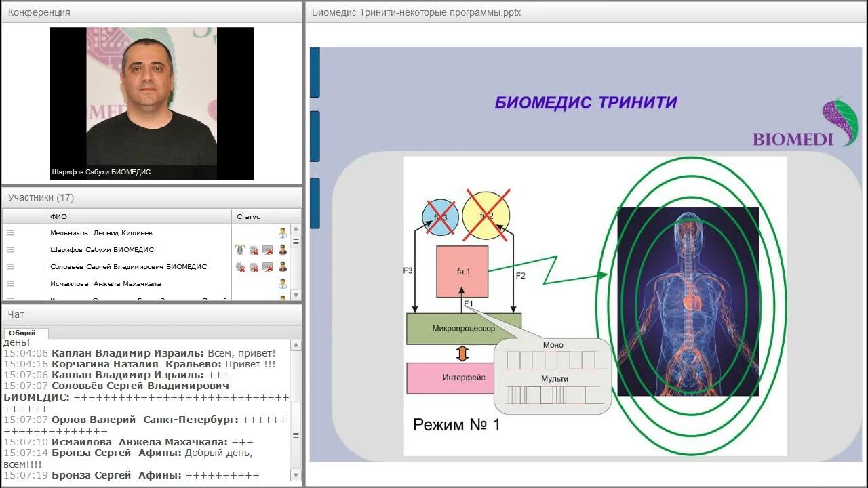This screenshot has height=488, width=868.
Task: Click chat message 'Всем, привет!' from Каплан
Action: 140,353
